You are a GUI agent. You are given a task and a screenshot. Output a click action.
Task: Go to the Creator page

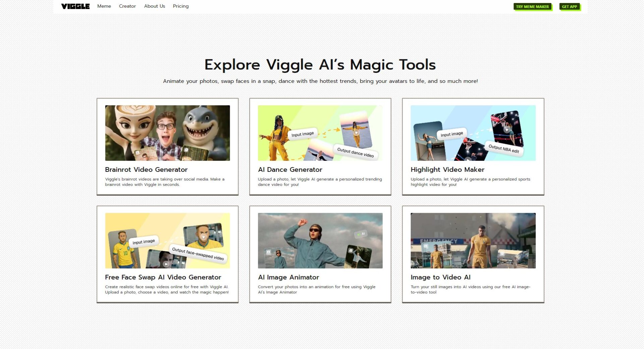[x=127, y=6]
